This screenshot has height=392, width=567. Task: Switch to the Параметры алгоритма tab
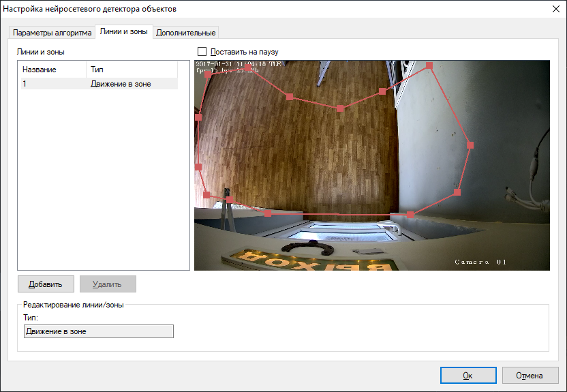[x=52, y=33]
